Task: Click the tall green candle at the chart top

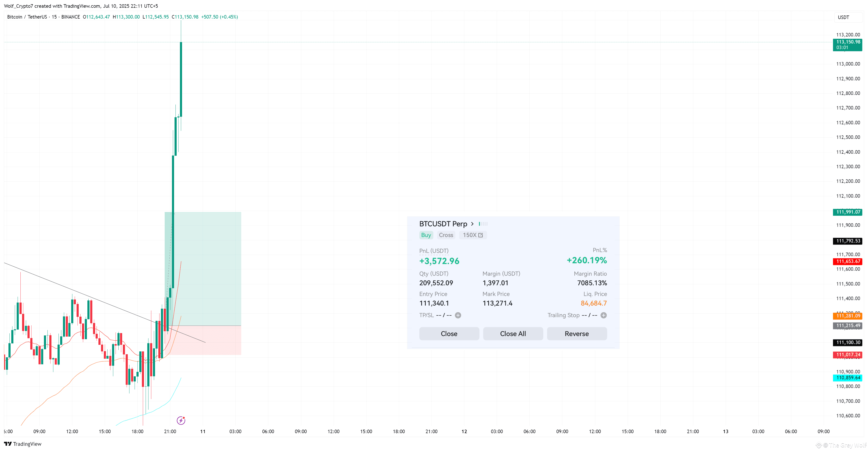Action: point(181,79)
